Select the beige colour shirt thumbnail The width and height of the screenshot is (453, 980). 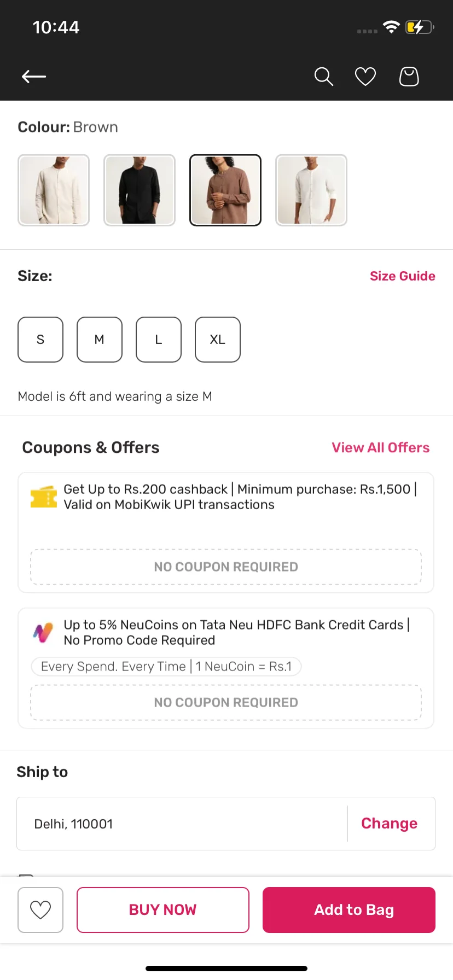[x=54, y=190]
